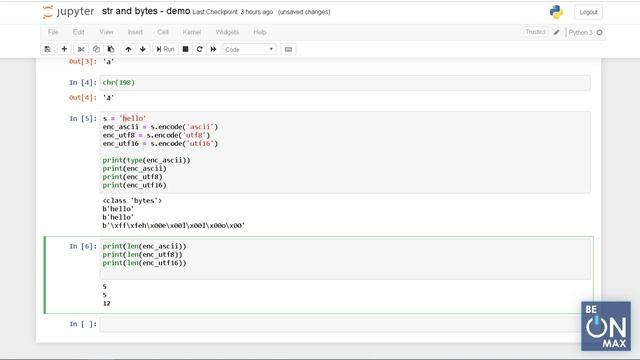
Task: Open the Help menu
Action: [260, 32]
